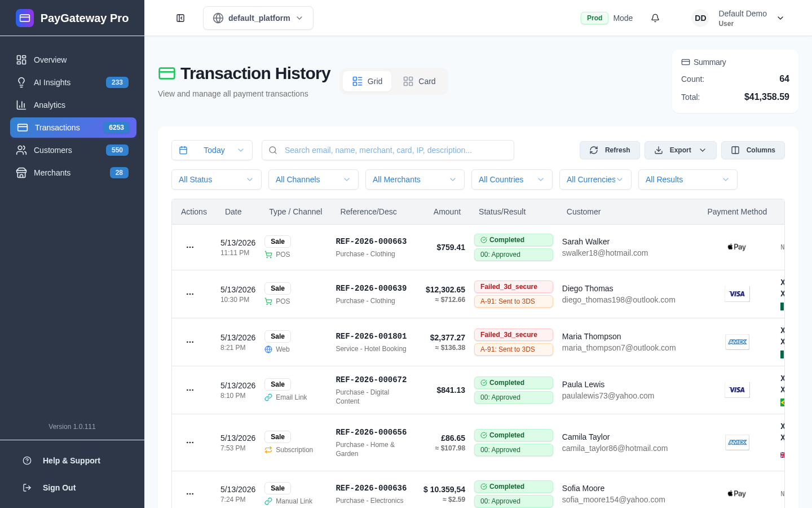
Task: Click A-91: Sent to 3DS for Maria Thompson
Action: click(x=514, y=349)
